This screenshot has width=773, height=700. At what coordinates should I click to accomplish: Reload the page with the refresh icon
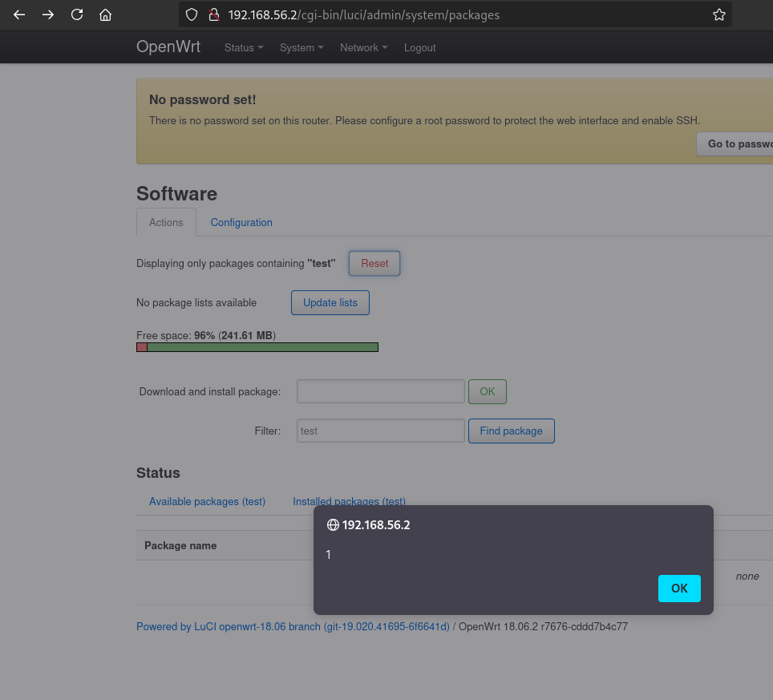pyautogui.click(x=76, y=14)
